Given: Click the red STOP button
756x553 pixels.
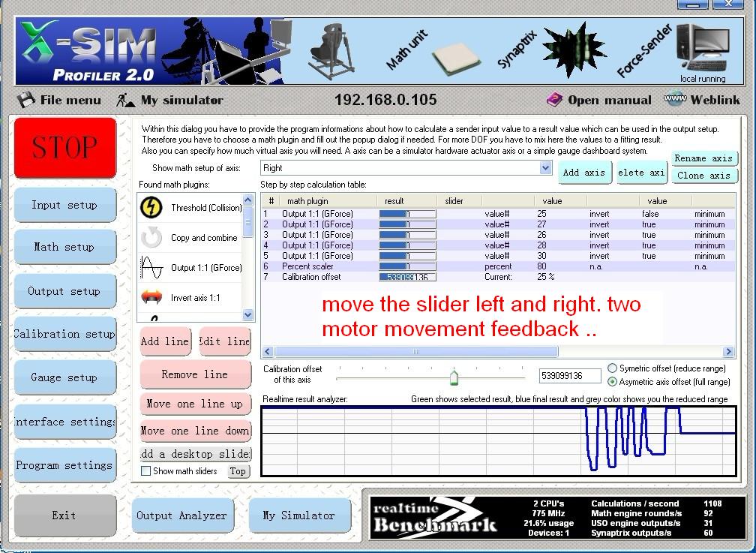Looking at the screenshot, I should pyautogui.click(x=65, y=148).
